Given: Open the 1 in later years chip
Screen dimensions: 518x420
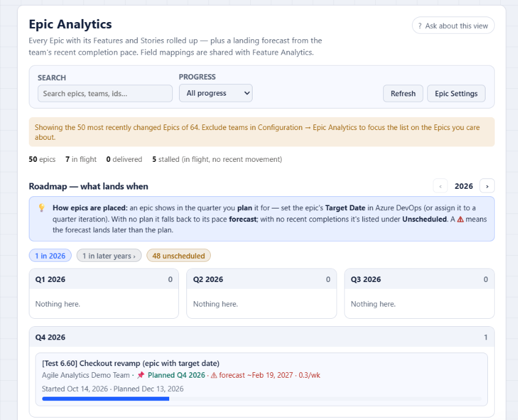Looking at the screenshot, I should [109, 256].
